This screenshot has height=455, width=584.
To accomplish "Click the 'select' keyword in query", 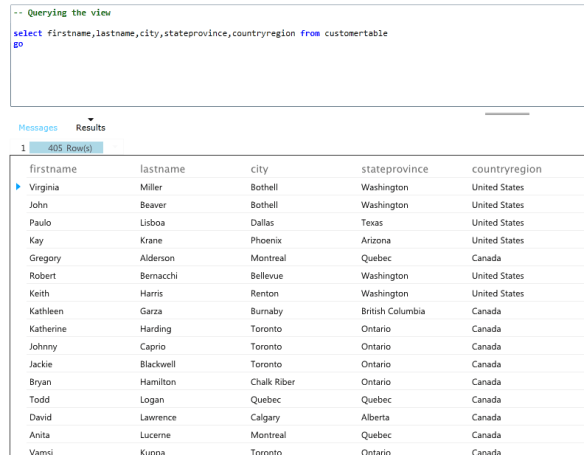I will [28, 33].
